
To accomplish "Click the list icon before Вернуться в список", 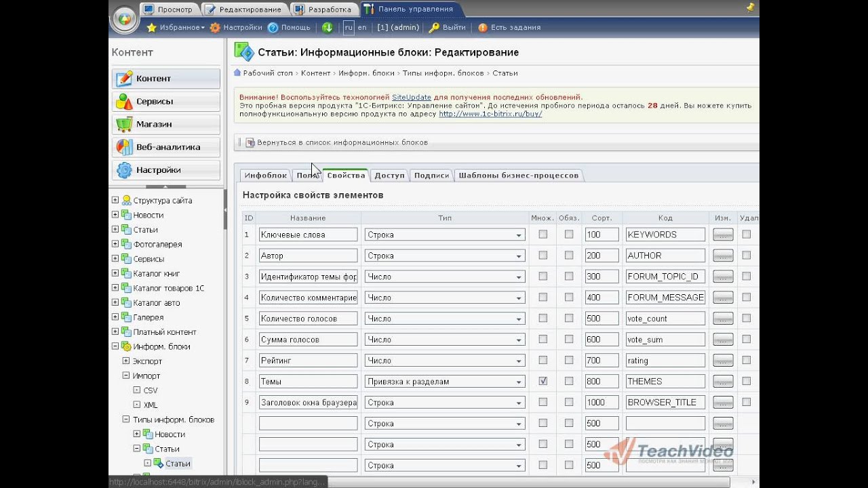I will [250, 142].
